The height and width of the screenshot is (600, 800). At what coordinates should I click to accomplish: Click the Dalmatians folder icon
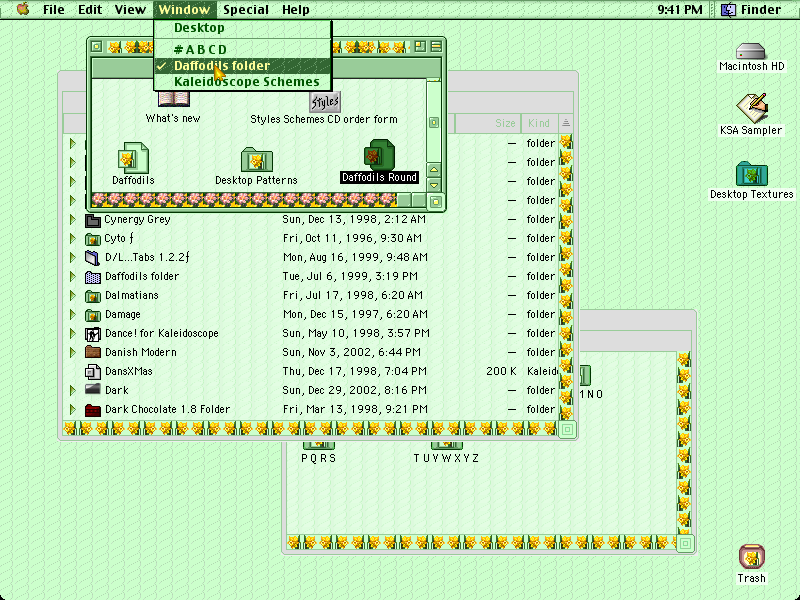tap(92, 296)
